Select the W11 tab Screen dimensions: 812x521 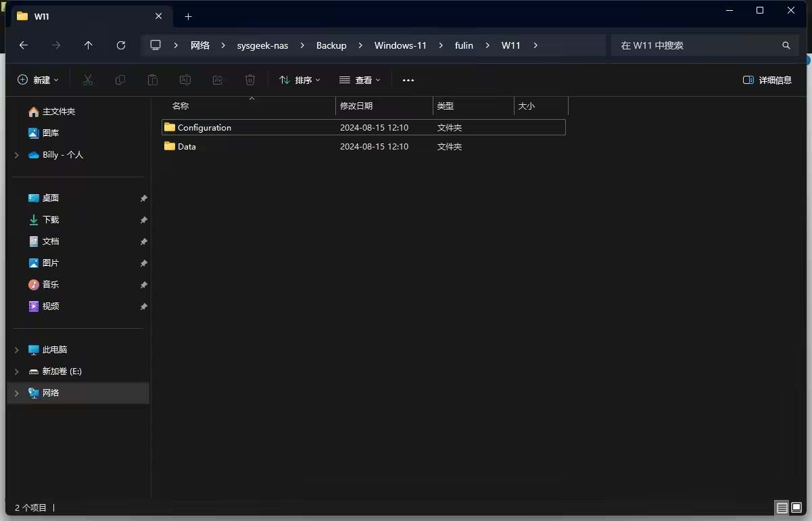(x=81, y=16)
